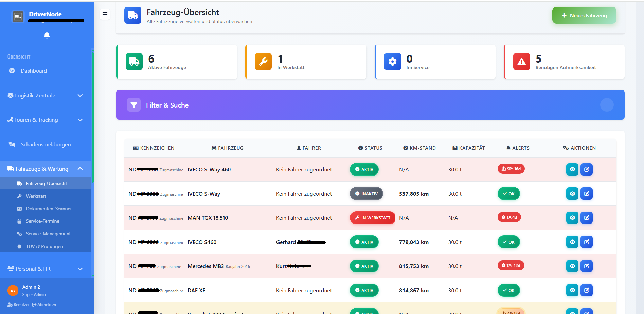Open the Dashboard page
The height and width of the screenshot is (314, 644).
point(46,71)
